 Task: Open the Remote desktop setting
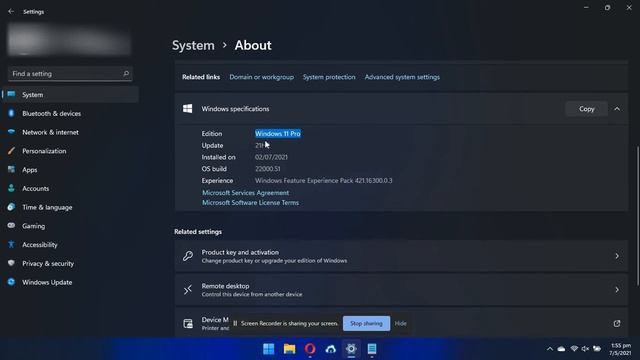coord(401,290)
